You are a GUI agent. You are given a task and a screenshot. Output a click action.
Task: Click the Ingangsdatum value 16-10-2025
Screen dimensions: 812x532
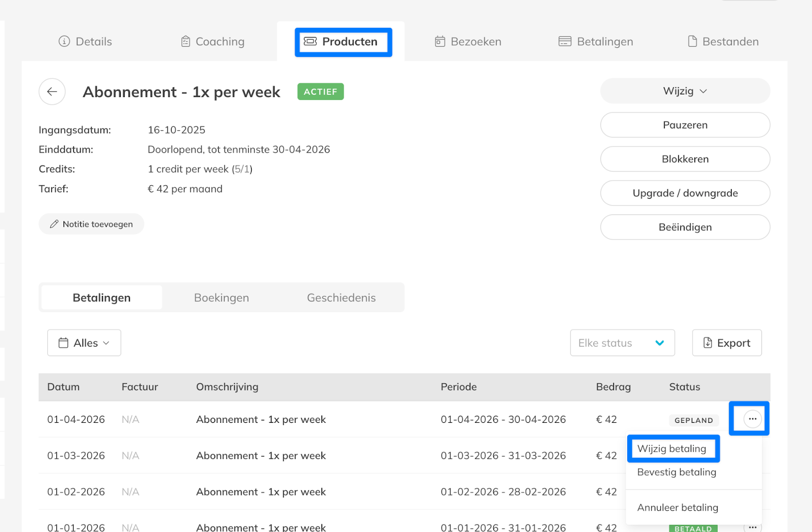pos(177,130)
